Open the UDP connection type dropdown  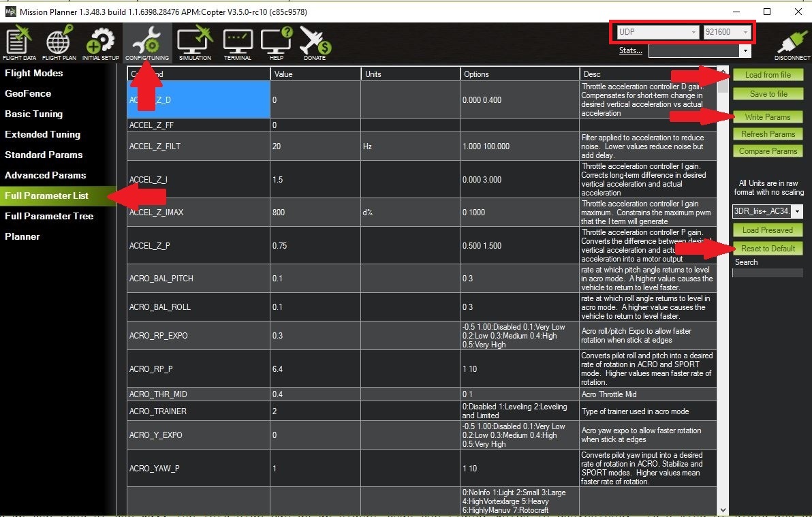click(x=694, y=32)
